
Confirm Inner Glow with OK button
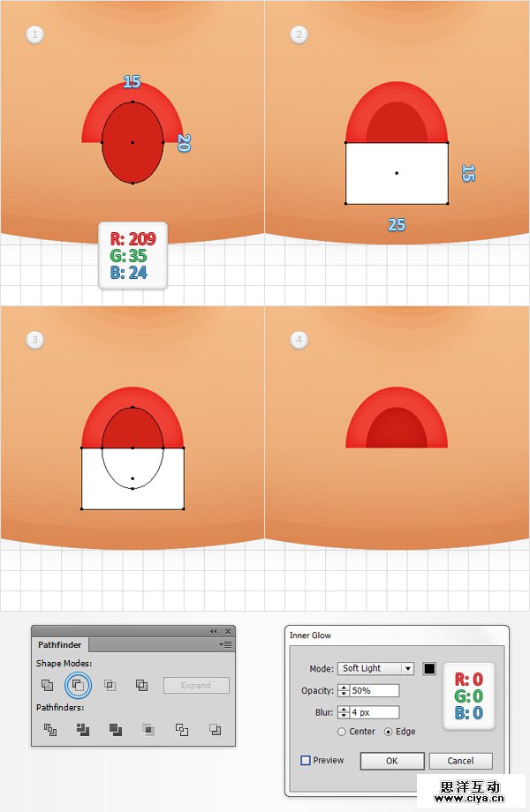[392, 761]
